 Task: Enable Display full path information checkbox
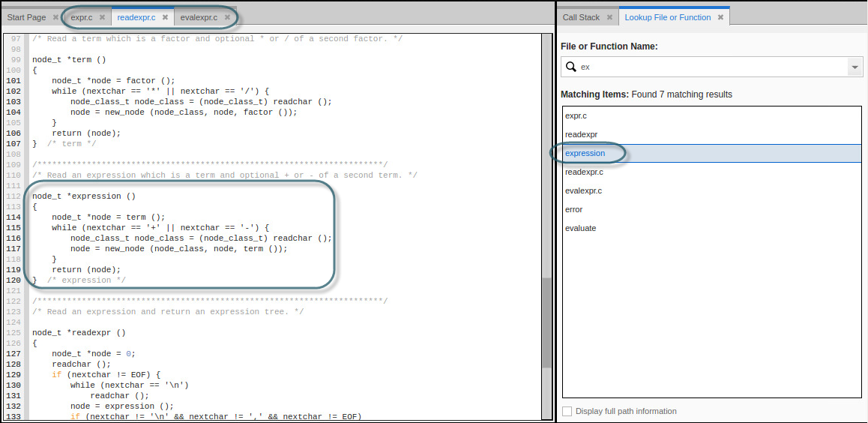point(567,411)
